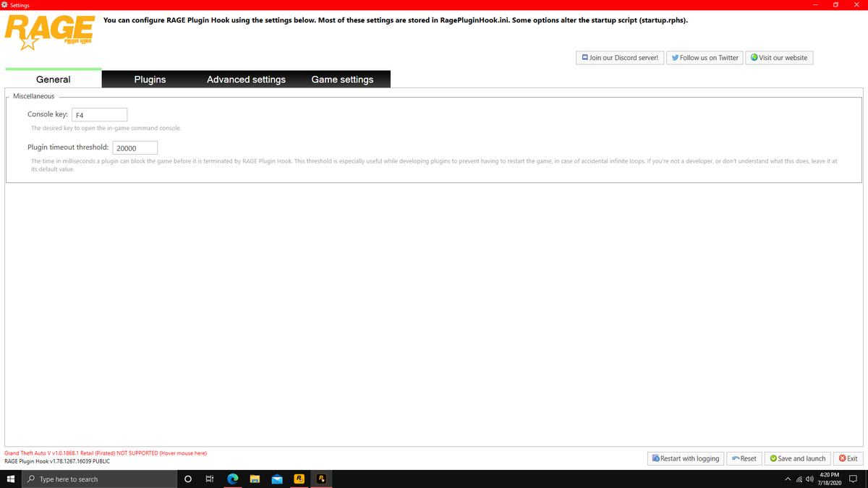Click the 'Plugin timeout threshold:' label

68,147
